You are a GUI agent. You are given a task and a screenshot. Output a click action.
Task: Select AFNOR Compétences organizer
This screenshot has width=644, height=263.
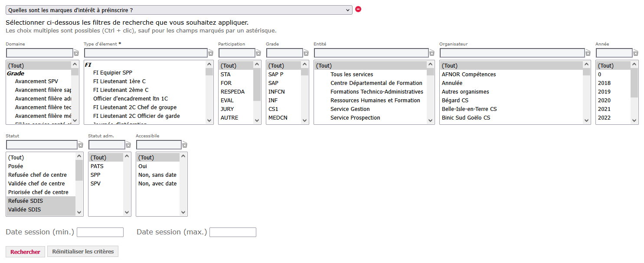click(512, 75)
